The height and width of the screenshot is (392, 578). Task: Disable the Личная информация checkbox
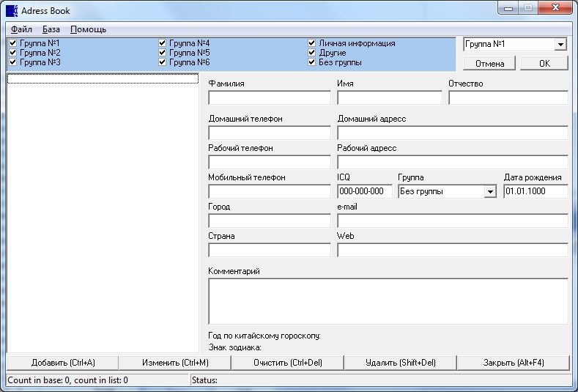pos(312,44)
